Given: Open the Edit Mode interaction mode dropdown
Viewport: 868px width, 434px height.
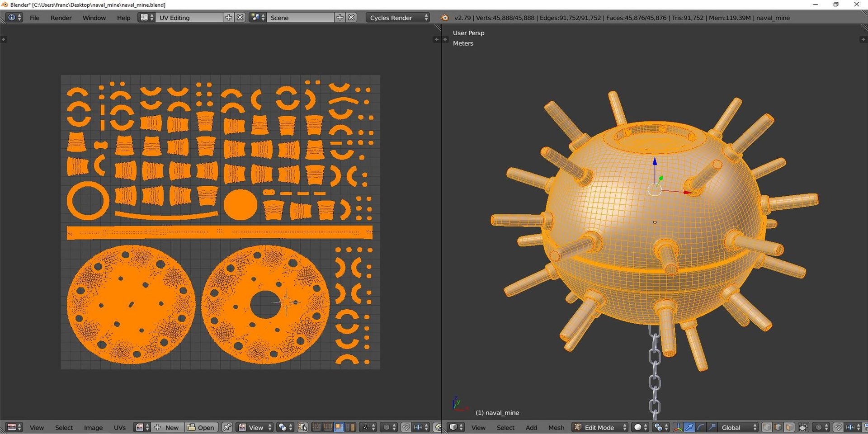Looking at the screenshot, I should (x=600, y=427).
